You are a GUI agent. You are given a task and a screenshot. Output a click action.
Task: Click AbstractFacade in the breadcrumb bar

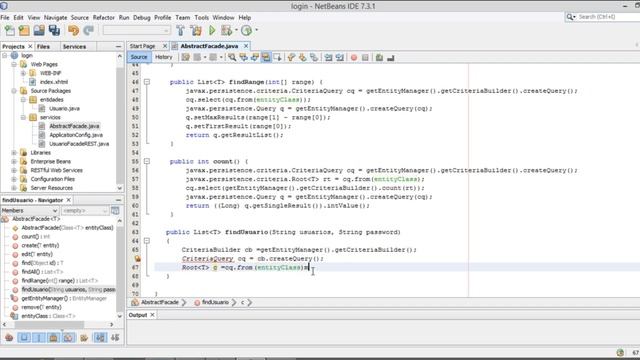pyautogui.click(x=160, y=302)
